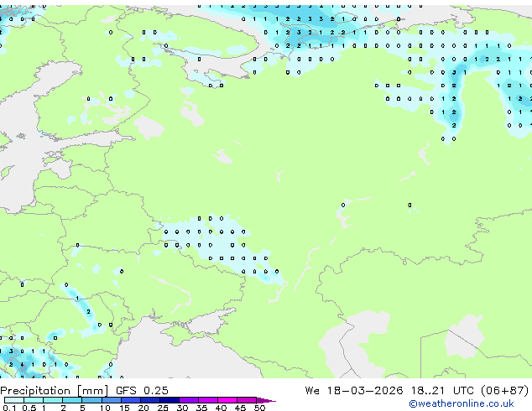The width and height of the screenshot is (532, 411).
Task: Click the "GFS 0.25" model label
Action: [x=142, y=391]
